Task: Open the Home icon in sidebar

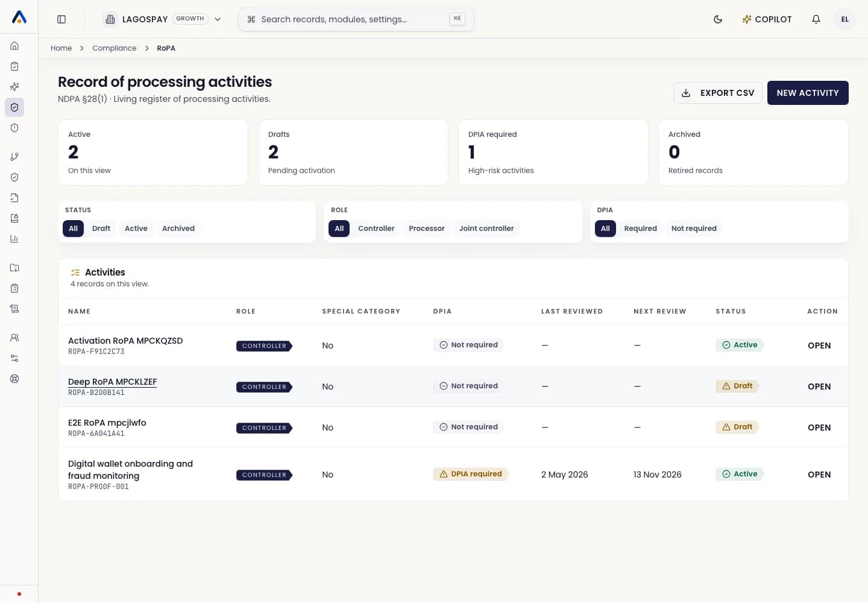Action: 14,46
